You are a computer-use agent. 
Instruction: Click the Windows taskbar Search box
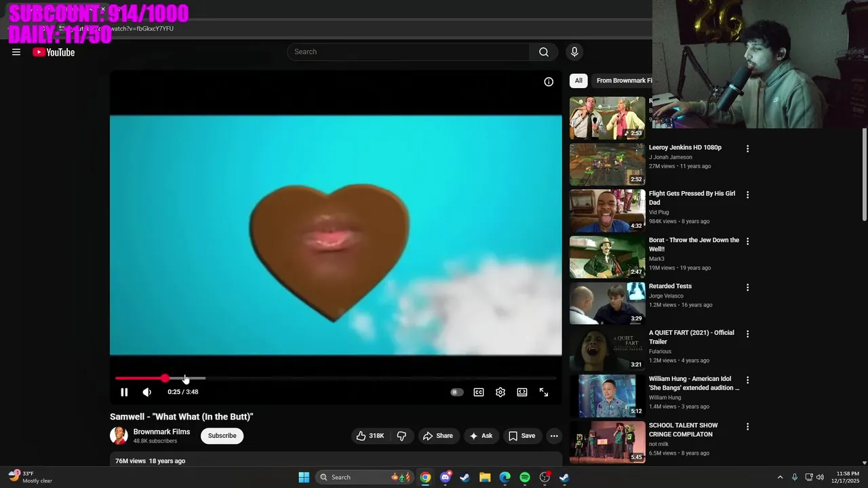pyautogui.click(x=364, y=477)
